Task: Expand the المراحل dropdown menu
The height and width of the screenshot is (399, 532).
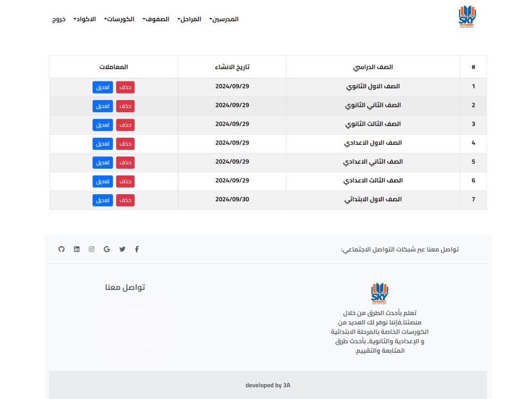Action: (x=189, y=19)
